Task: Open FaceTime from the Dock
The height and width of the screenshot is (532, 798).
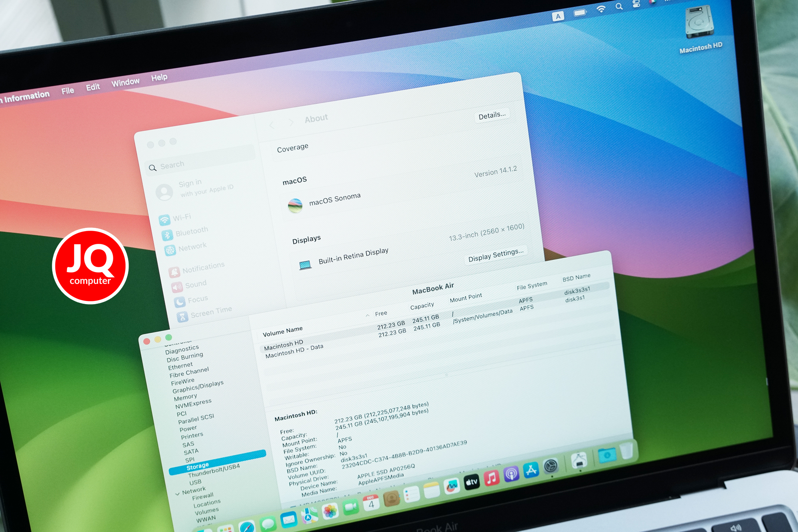Action: [351, 507]
